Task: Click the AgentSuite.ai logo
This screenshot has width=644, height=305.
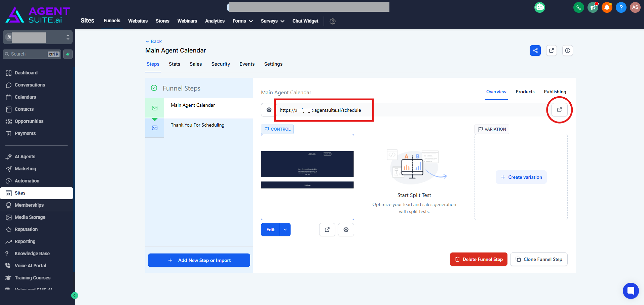Action: pyautogui.click(x=38, y=15)
